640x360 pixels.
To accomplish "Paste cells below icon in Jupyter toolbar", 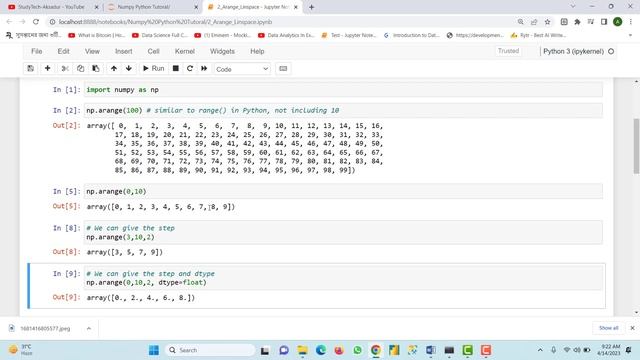I will click(x=96, y=69).
